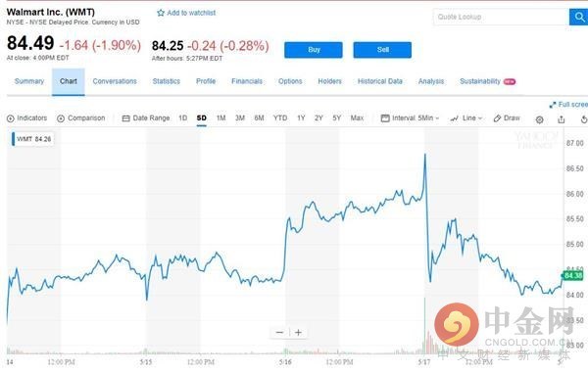Select the 1M time range

pyautogui.click(x=220, y=118)
